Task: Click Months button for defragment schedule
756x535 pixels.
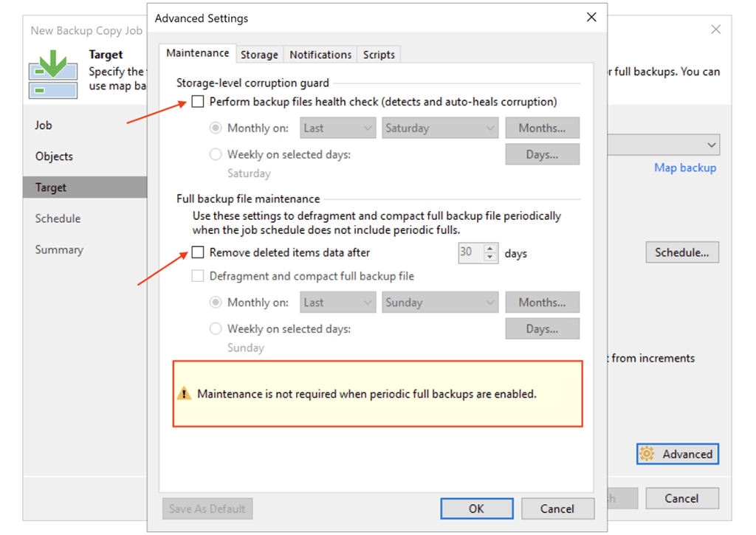Action: 543,303
